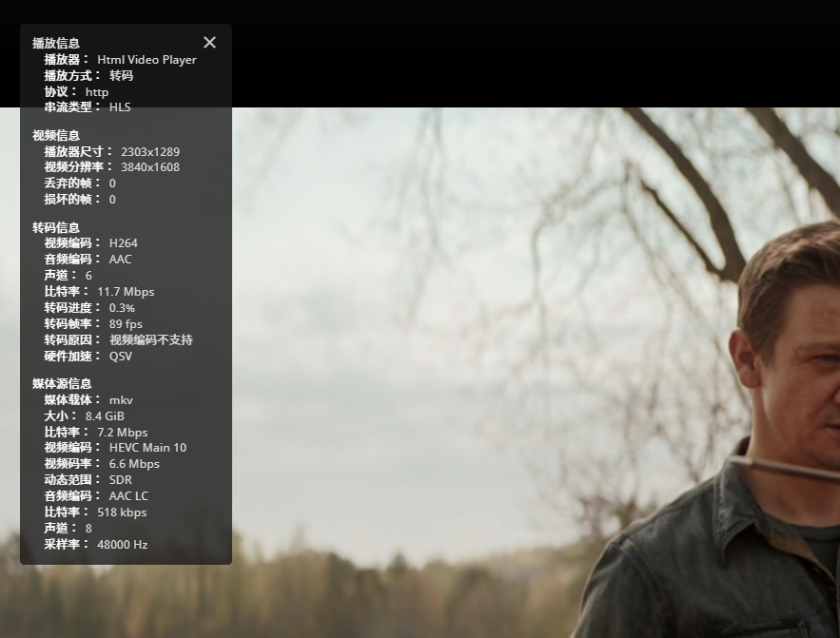
Task: Click the 视频信息 section heading
Action: (x=56, y=135)
